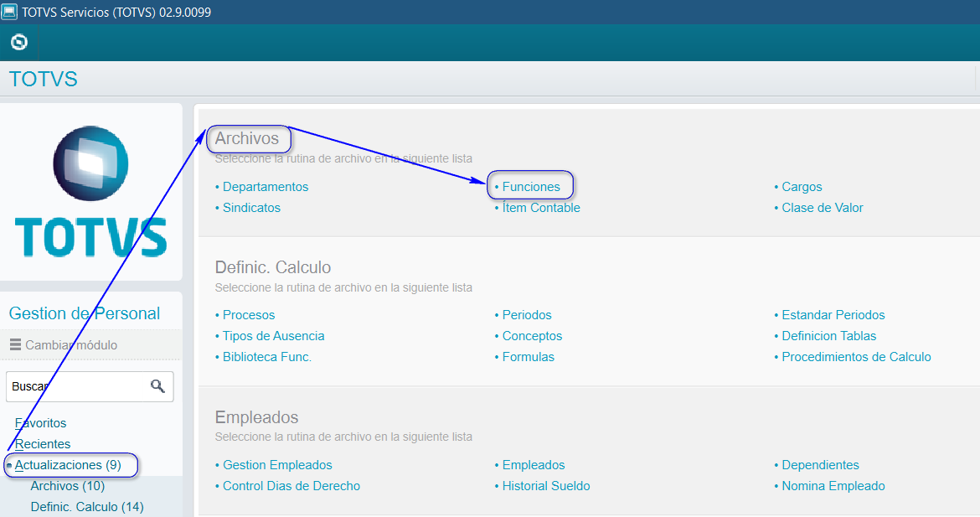Open the Funciones routine link

click(531, 187)
